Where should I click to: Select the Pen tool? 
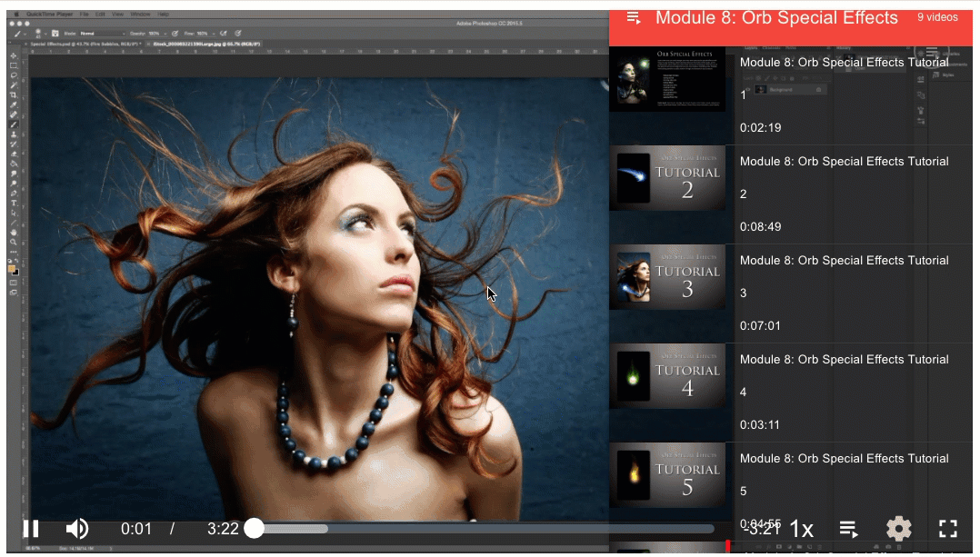point(13,193)
